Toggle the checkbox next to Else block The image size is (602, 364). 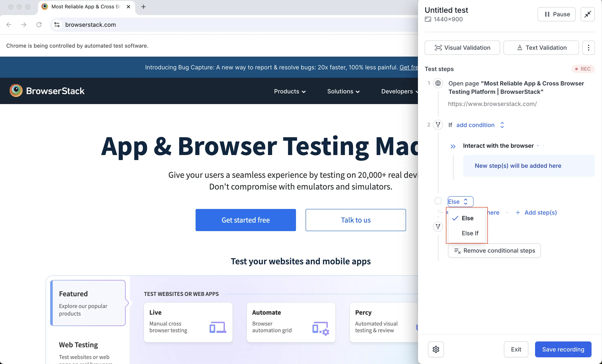[x=438, y=201]
